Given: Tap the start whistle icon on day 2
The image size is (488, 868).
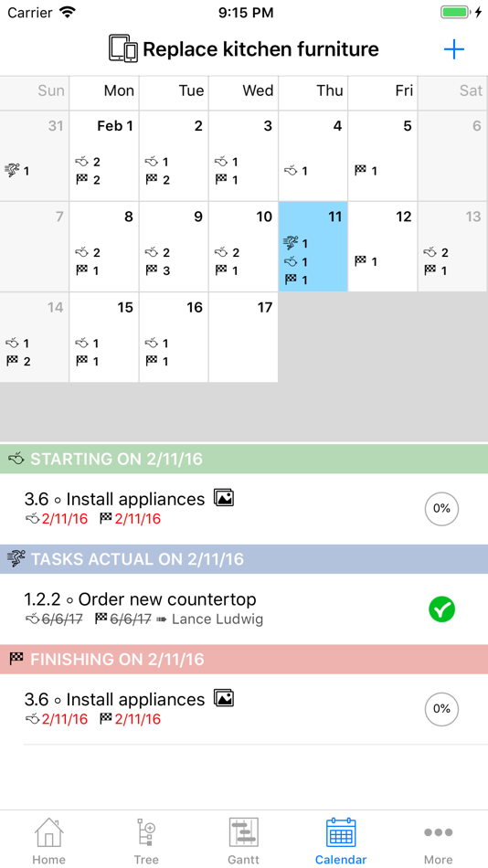Looking at the screenshot, I should (x=152, y=162).
